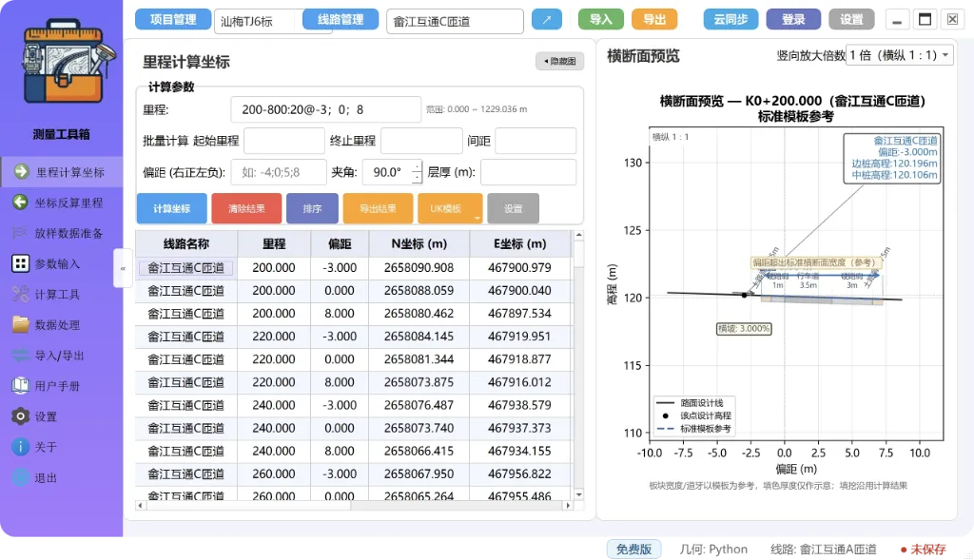This screenshot has width=974, height=560.
Task: Select the cell 2658080.462
Action: 419,314
